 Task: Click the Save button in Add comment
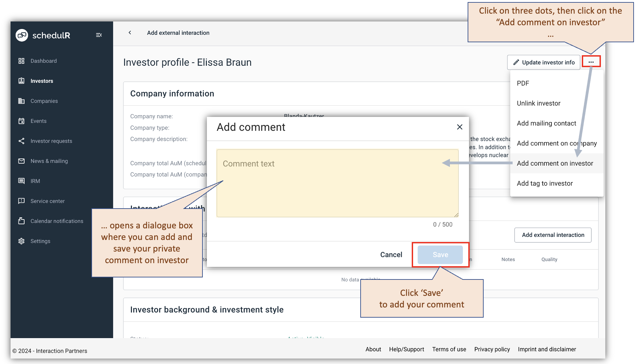point(440,255)
